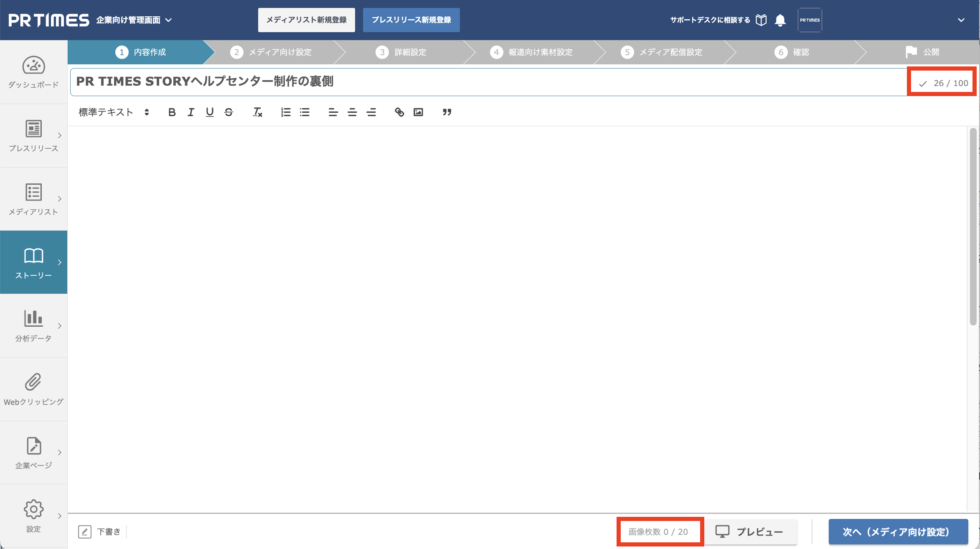
Task: Open メディアリスト in sidebar
Action: 33,199
